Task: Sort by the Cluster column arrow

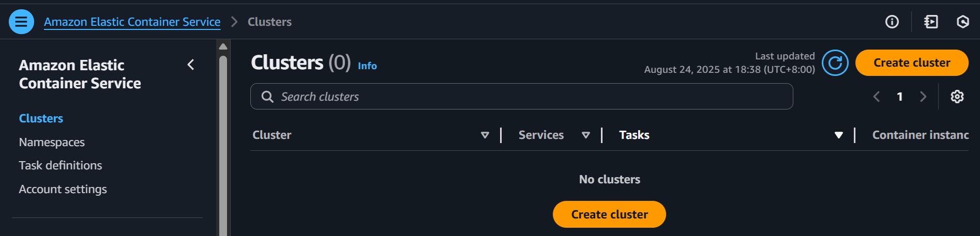Action: [485, 135]
